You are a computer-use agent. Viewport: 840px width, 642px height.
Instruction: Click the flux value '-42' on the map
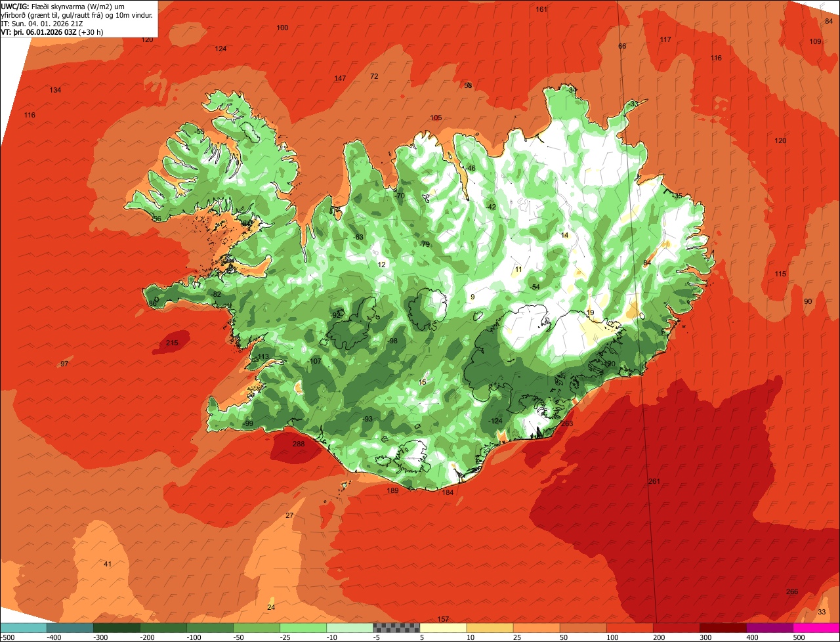[491, 207]
